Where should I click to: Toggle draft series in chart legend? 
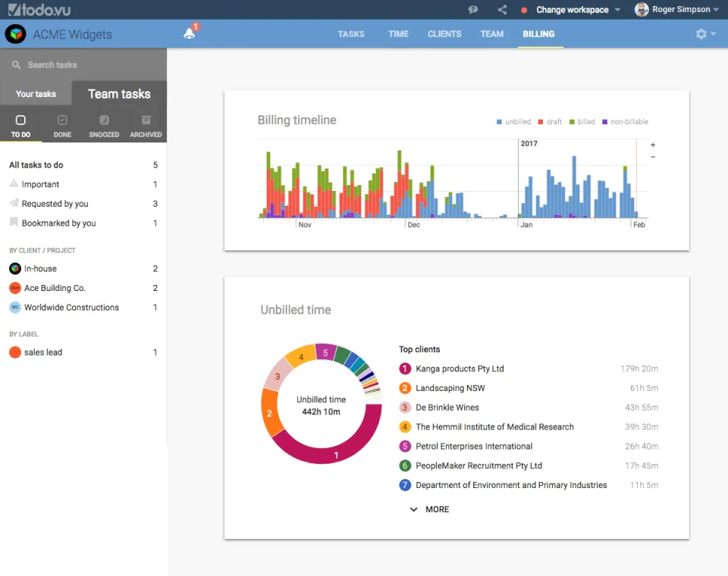[550, 121]
